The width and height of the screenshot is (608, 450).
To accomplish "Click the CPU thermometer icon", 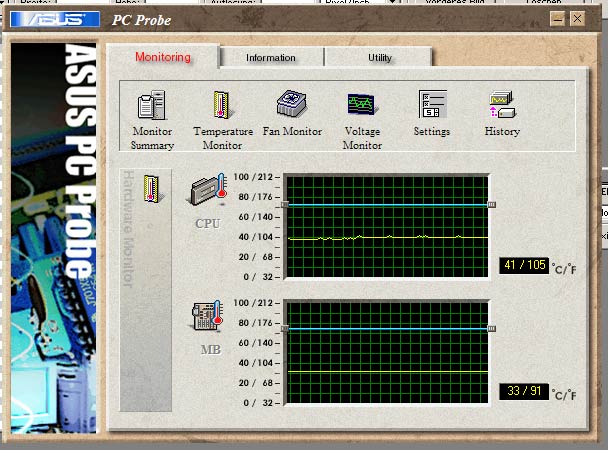I will (x=208, y=190).
